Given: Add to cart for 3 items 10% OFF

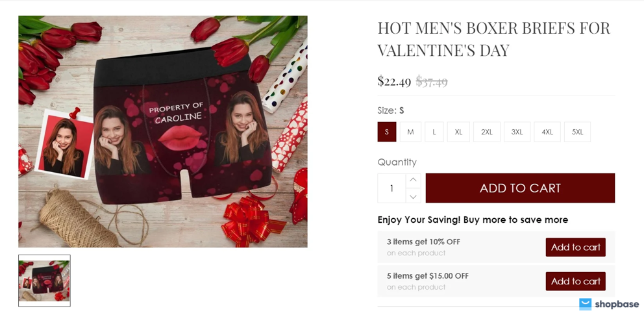Looking at the screenshot, I should (575, 247).
